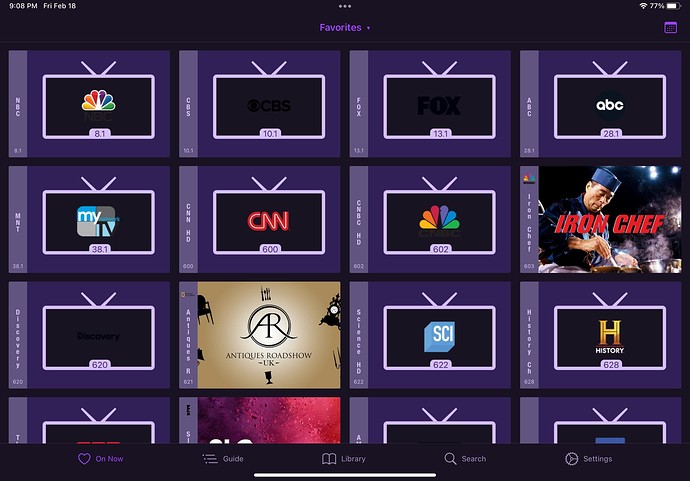690x481 pixels.
Task: Tap the three dots multitasking button
Action: pos(345,6)
